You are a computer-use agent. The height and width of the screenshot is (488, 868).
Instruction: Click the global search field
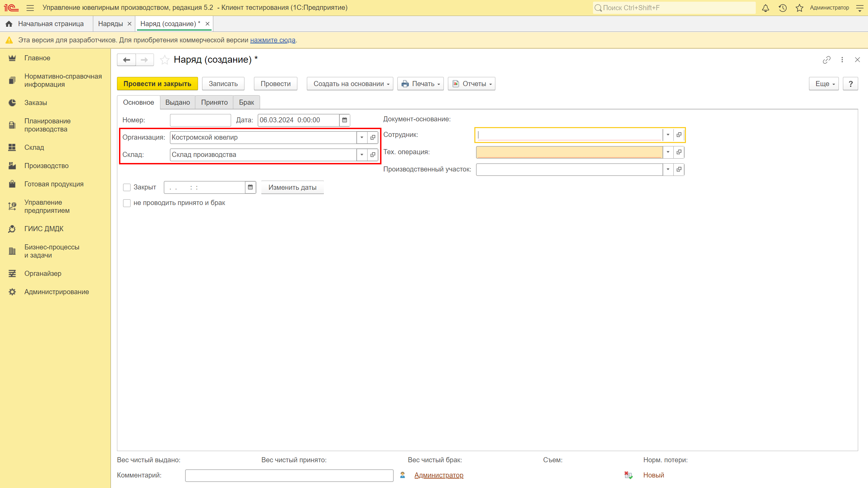674,8
